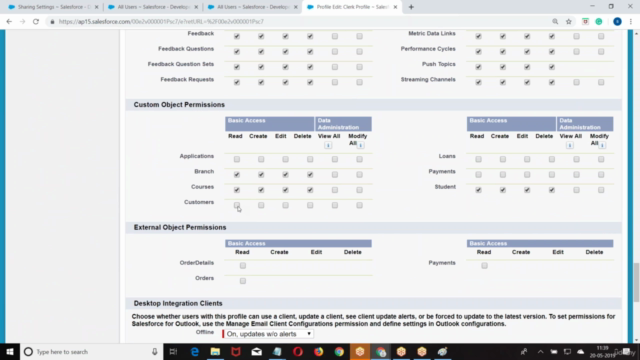
Task: Check Read for OrderDetails external object
Action: [243, 266]
